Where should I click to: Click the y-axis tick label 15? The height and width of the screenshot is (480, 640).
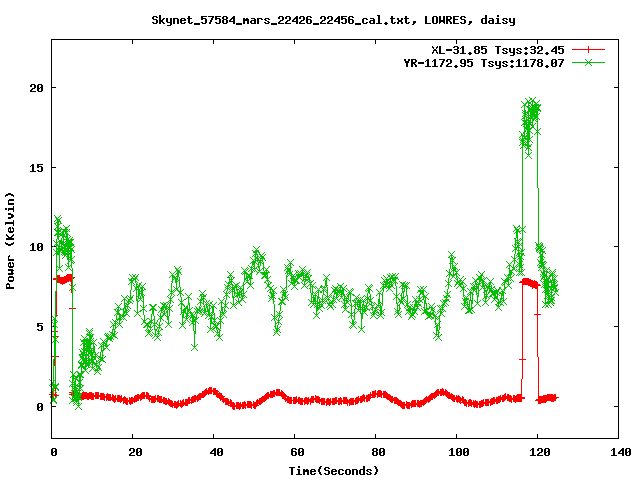tap(36, 167)
